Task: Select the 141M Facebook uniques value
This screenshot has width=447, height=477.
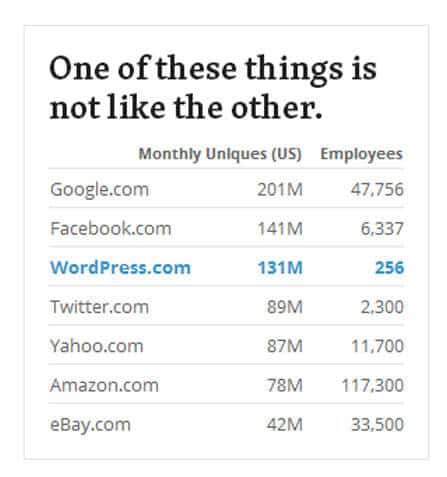Action: 280,229
